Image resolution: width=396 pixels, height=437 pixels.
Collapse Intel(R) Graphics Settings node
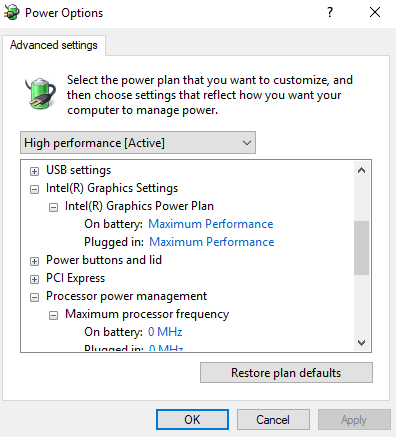(34, 189)
